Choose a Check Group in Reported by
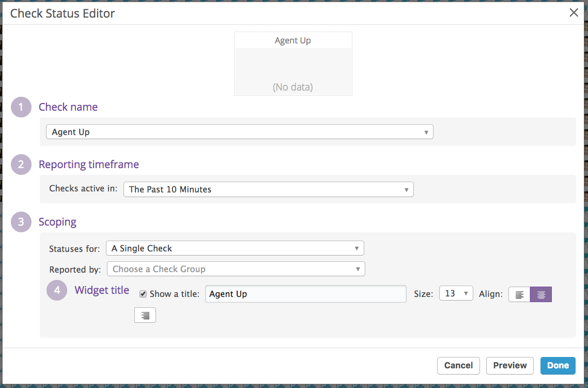 coord(236,269)
